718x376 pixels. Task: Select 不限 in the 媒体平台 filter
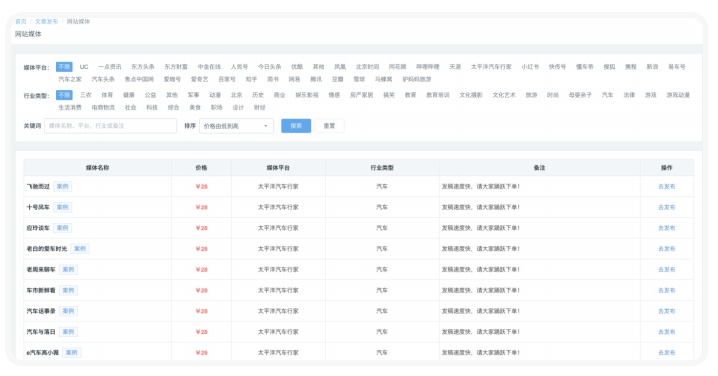pos(64,67)
